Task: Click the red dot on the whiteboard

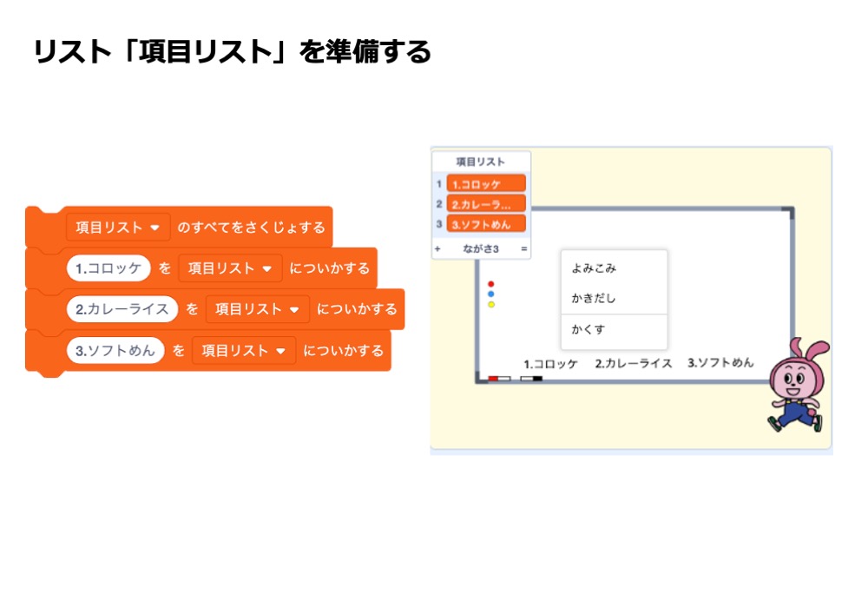Action: 491,284
